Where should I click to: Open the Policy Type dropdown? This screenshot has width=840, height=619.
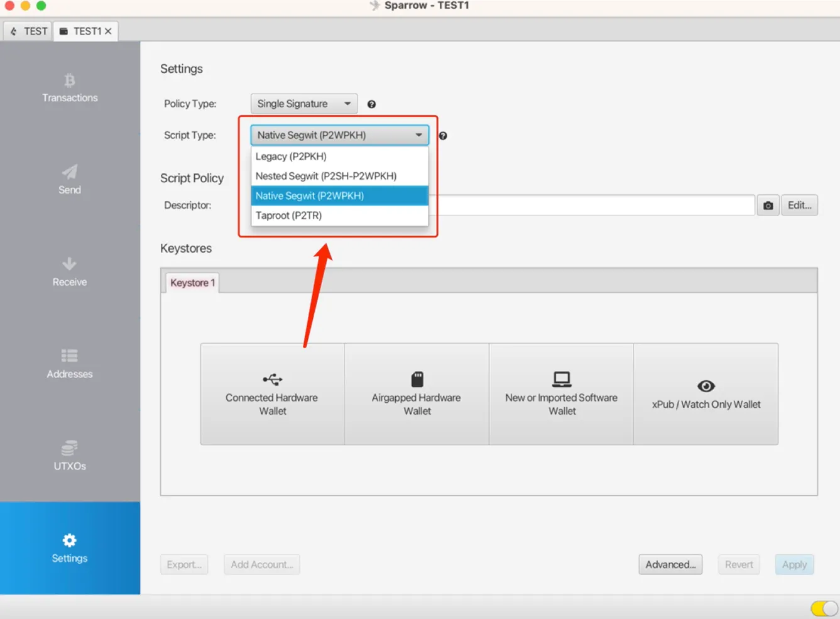304,104
